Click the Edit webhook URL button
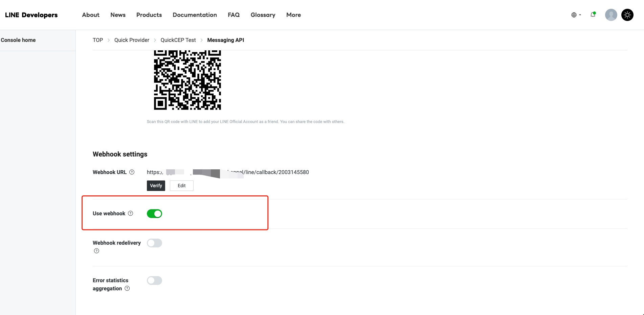Screen dimensions: 644x315 click(182, 186)
